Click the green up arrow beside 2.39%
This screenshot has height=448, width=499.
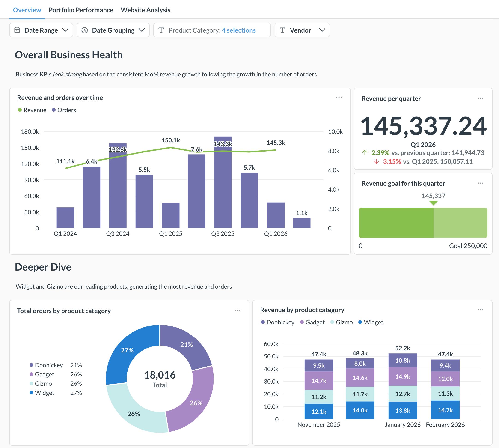point(365,153)
